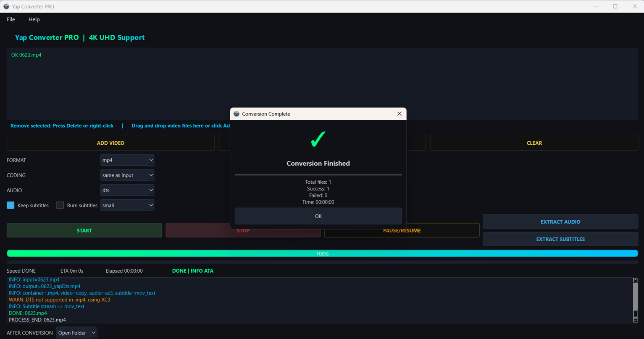644x339 pixels.
Task: Minimize the Yap Converter PRO window
Action: (596, 6)
